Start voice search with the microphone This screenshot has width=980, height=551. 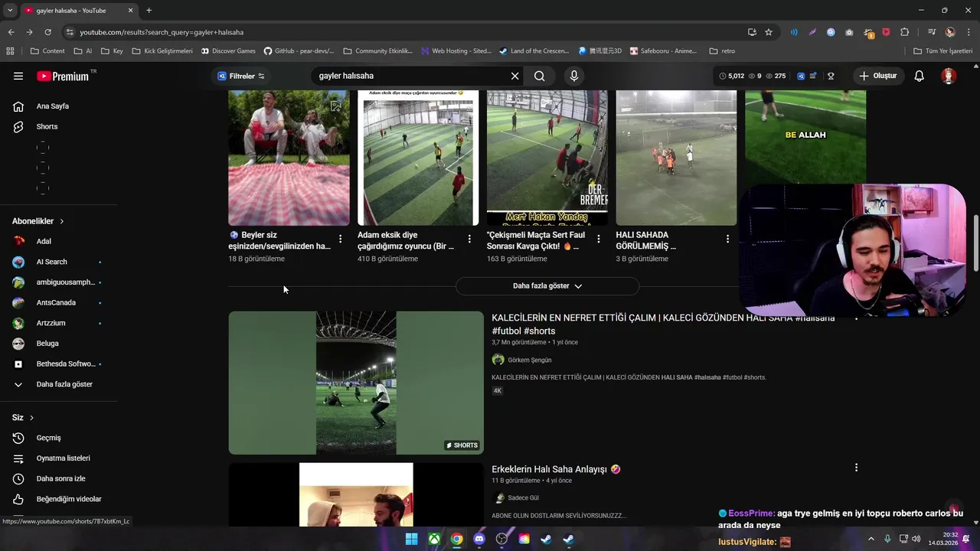(x=574, y=76)
